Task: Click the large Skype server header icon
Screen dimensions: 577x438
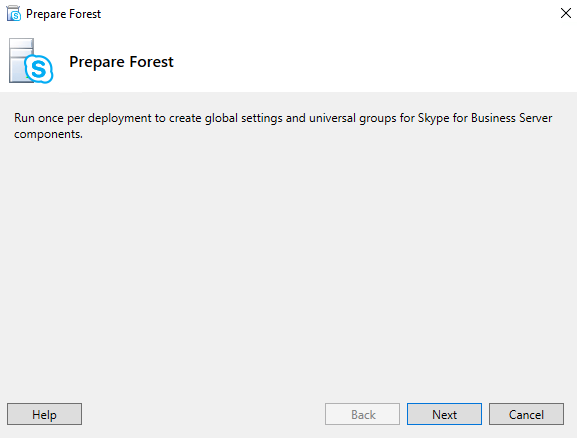Action: 31,61
